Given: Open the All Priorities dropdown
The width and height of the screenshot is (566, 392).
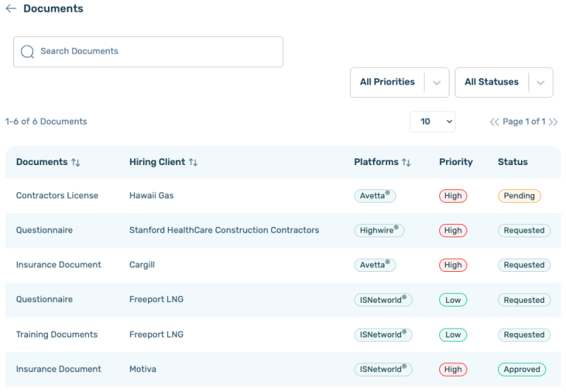Looking at the screenshot, I should 399,83.
